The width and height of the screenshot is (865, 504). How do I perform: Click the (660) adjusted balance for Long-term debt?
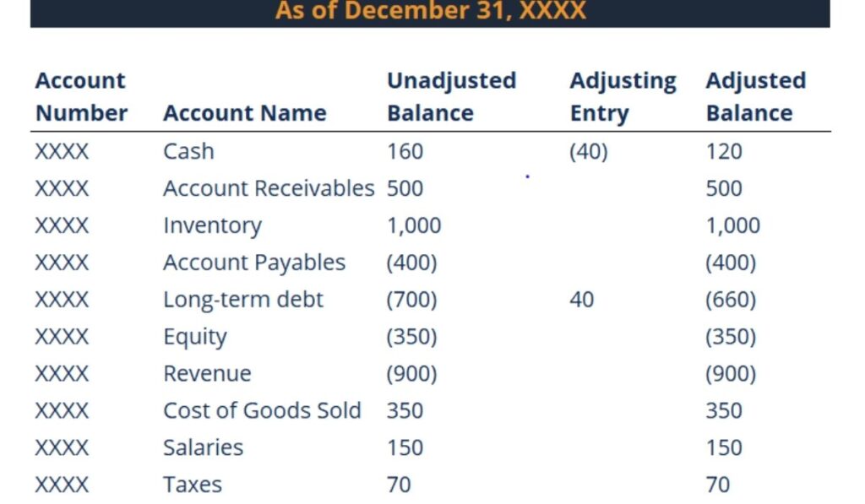(731, 300)
